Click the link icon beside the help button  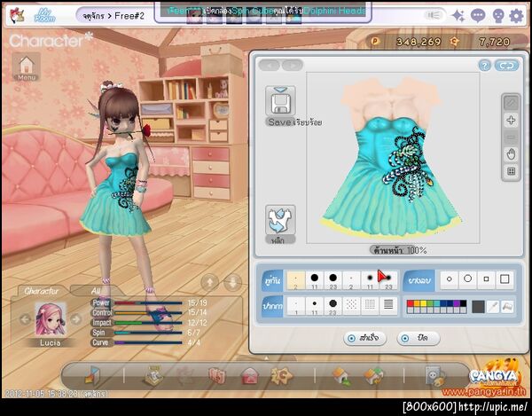[x=506, y=66]
